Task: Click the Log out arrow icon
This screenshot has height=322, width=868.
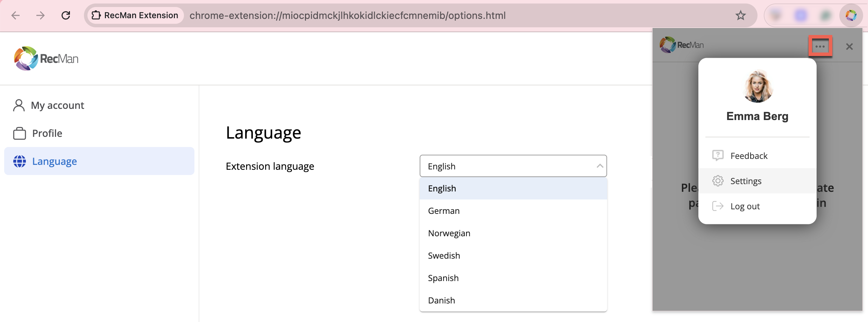Action: coord(718,206)
